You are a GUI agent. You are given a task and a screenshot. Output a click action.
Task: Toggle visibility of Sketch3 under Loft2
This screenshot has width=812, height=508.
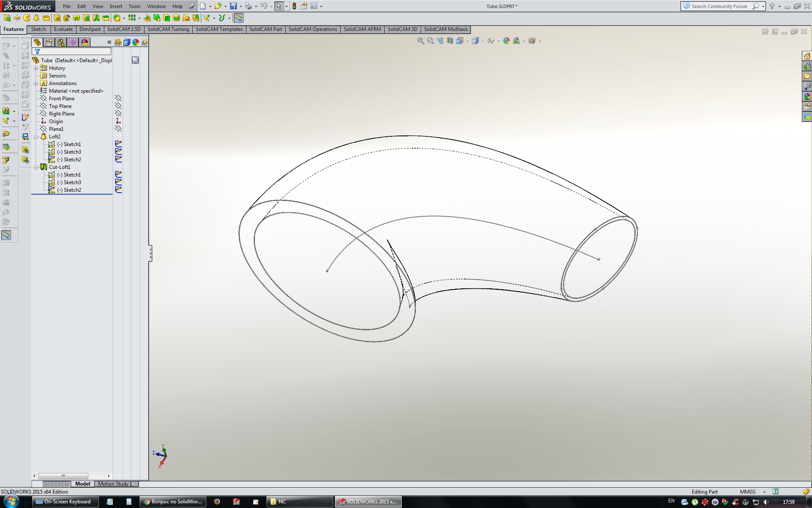coord(118,152)
